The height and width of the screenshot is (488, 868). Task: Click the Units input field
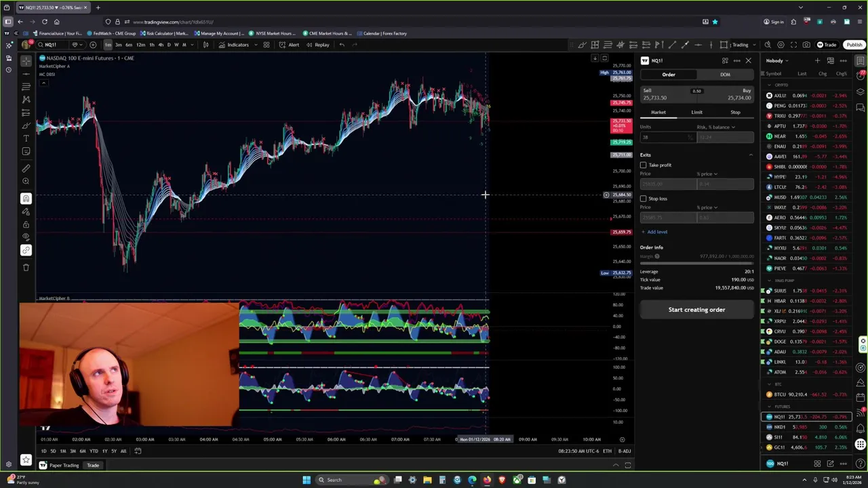[x=668, y=137]
